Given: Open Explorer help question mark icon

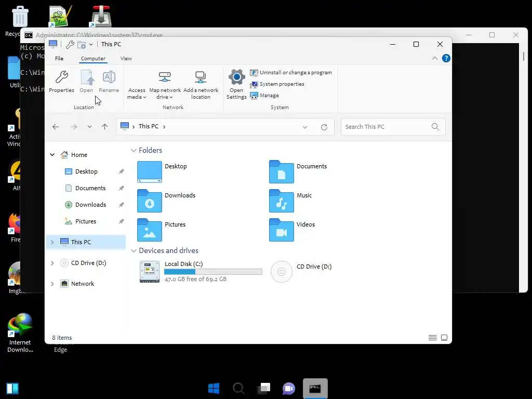Looking at the screenshot, I should 446,58.
